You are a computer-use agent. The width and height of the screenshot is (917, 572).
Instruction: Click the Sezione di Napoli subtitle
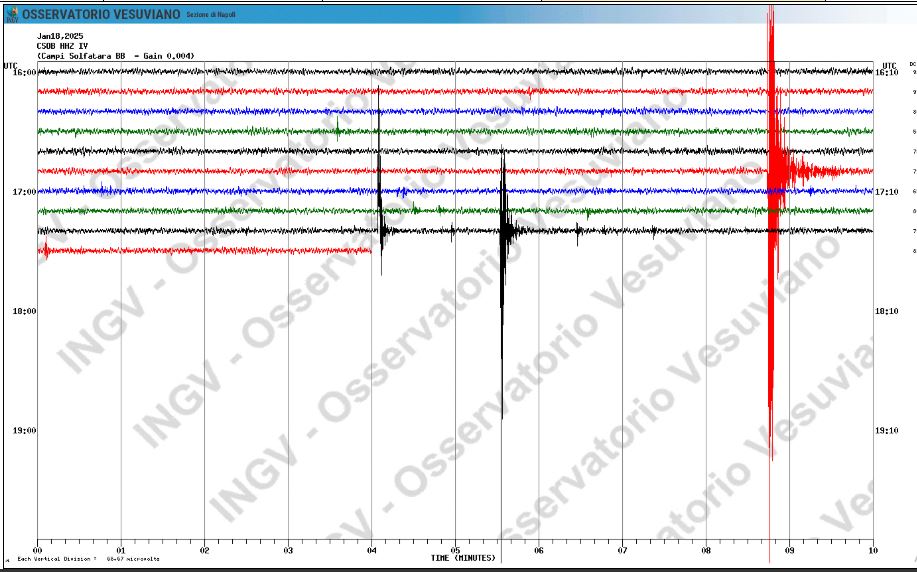click(211, 15)
